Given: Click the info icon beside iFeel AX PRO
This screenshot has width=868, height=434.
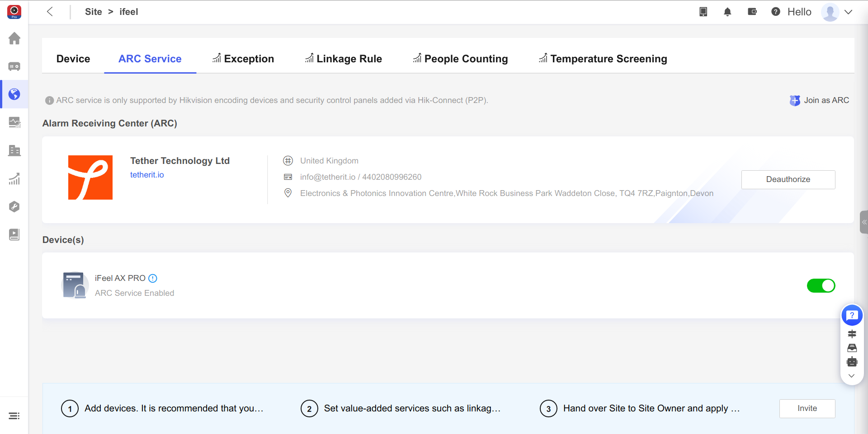Looking at the screenshot, I should tap(153, 278).
